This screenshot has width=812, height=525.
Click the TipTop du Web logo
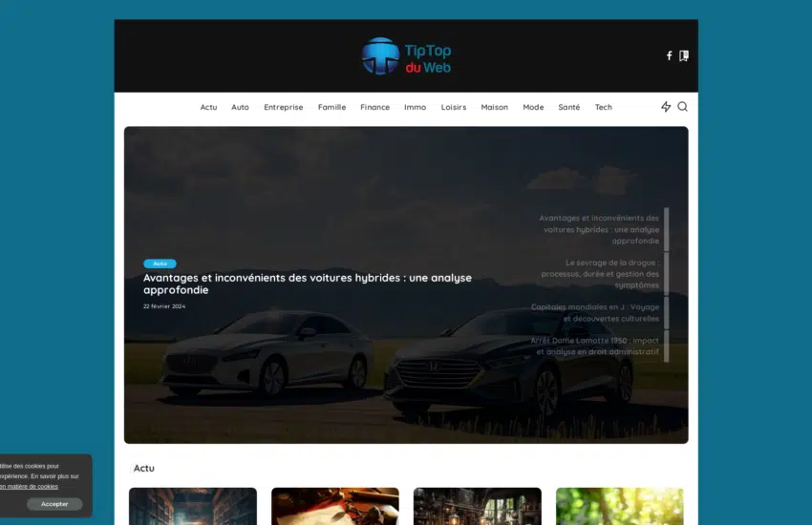click(x=406, y=56)
